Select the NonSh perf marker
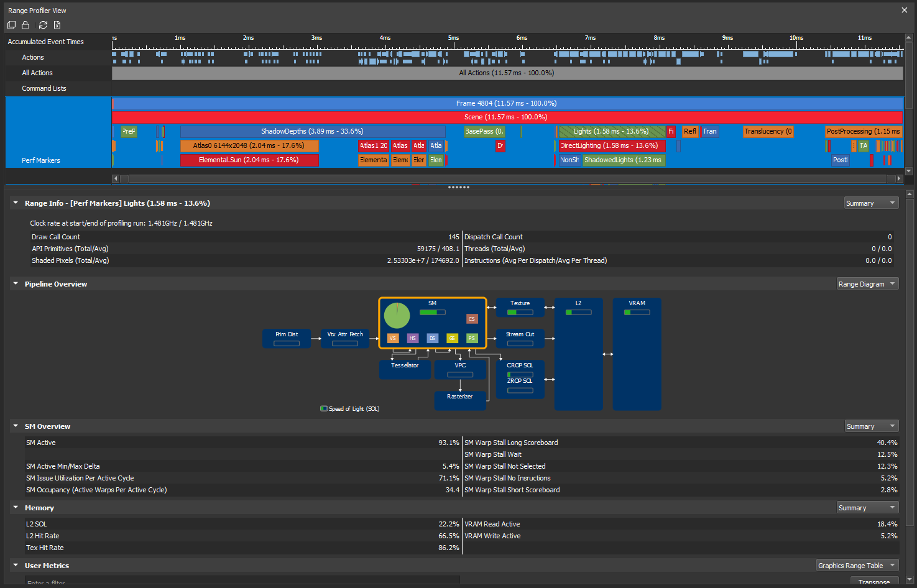The height and width of the screenshot is (588, 917). point(569,160)
